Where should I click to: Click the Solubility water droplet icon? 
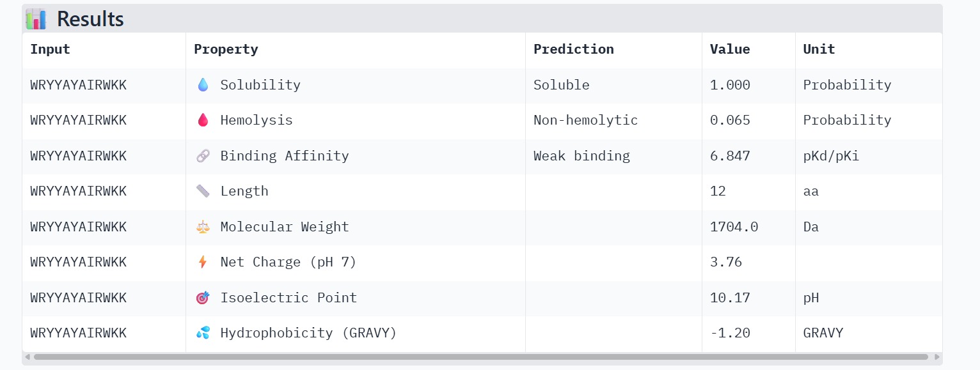click(203, 85)
